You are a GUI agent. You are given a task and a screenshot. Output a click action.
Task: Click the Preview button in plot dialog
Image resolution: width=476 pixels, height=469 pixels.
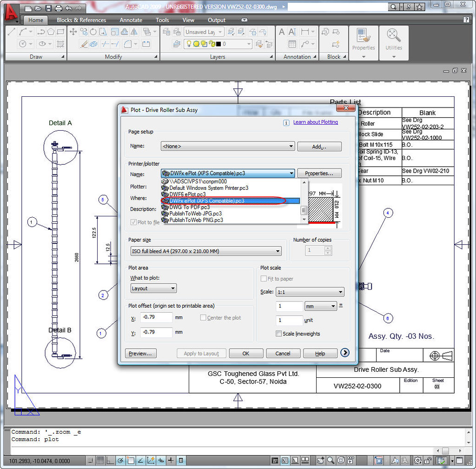click(x=140, y=353)
